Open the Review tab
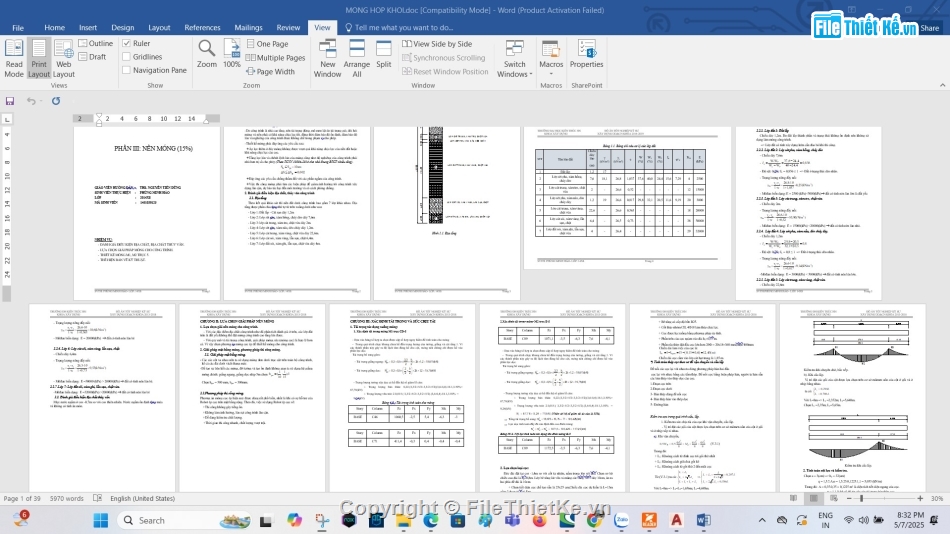Image resolution: width=950 pixels, height=534 pixels. click(288, 27)
